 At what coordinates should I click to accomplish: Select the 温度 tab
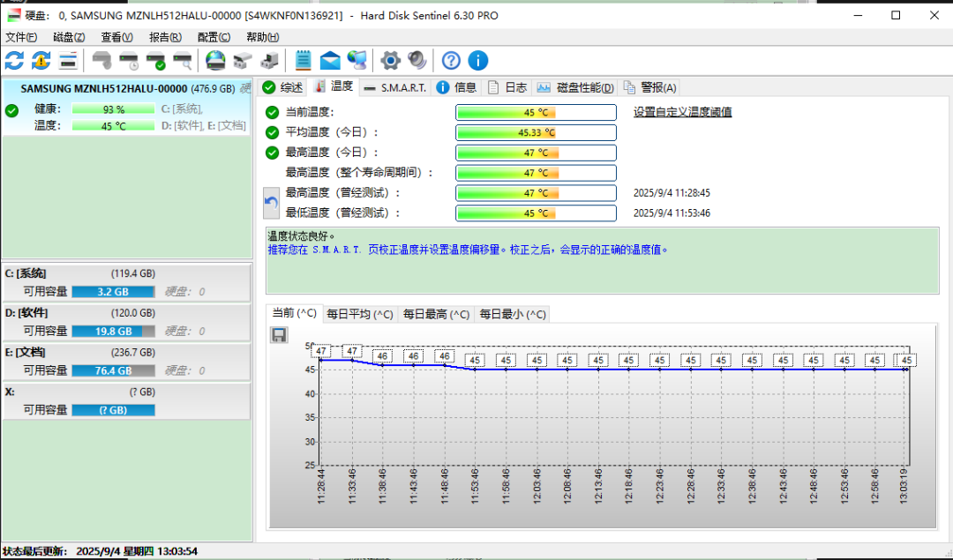333,86
